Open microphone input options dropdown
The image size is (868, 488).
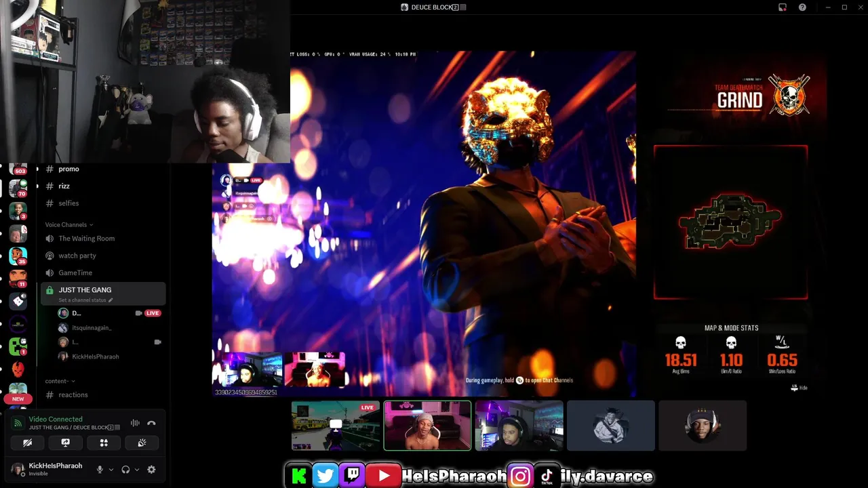click(111, 470)
